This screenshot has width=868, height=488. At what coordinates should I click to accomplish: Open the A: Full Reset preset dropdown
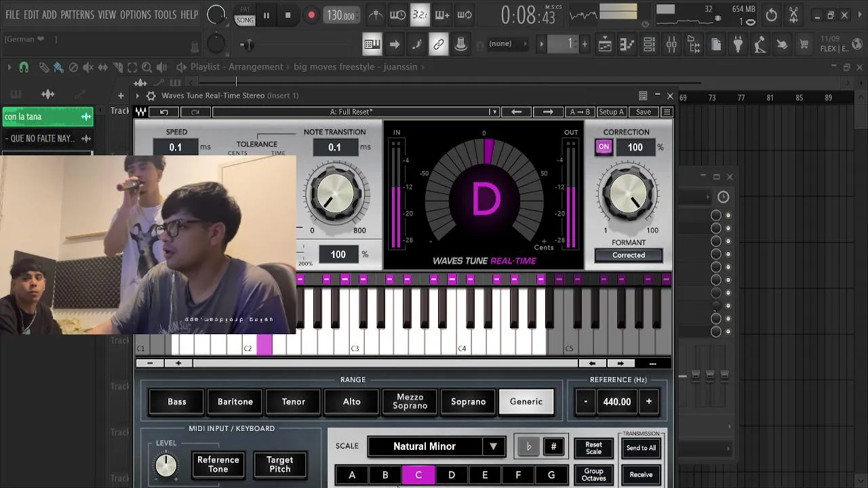pos(356,112)
